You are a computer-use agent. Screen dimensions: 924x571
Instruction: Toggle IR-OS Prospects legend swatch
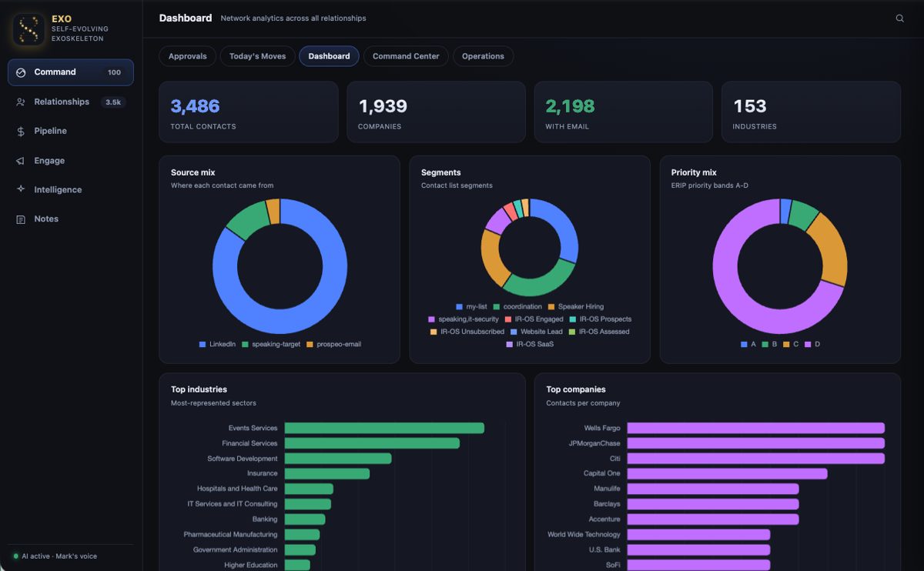[571, 319]
